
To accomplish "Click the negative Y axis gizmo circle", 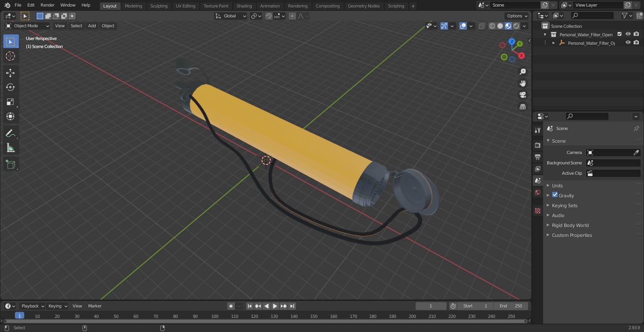I will (504, 57).
